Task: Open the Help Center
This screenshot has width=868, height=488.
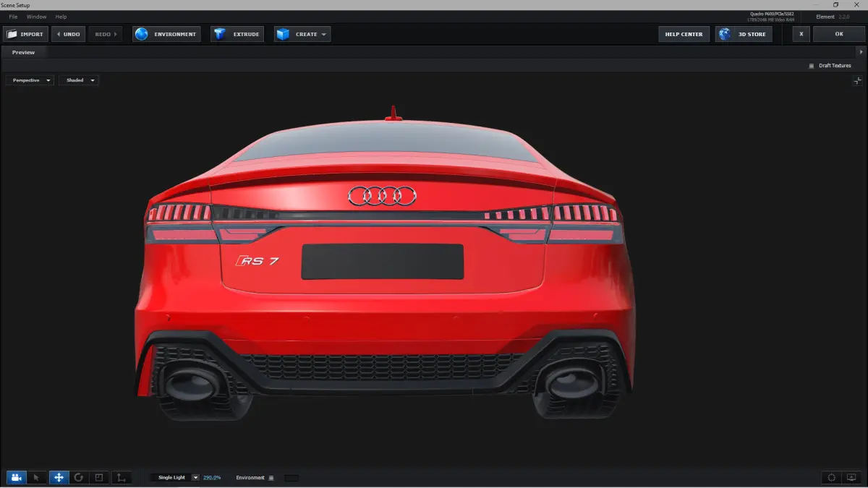Action: pos(684,34)
